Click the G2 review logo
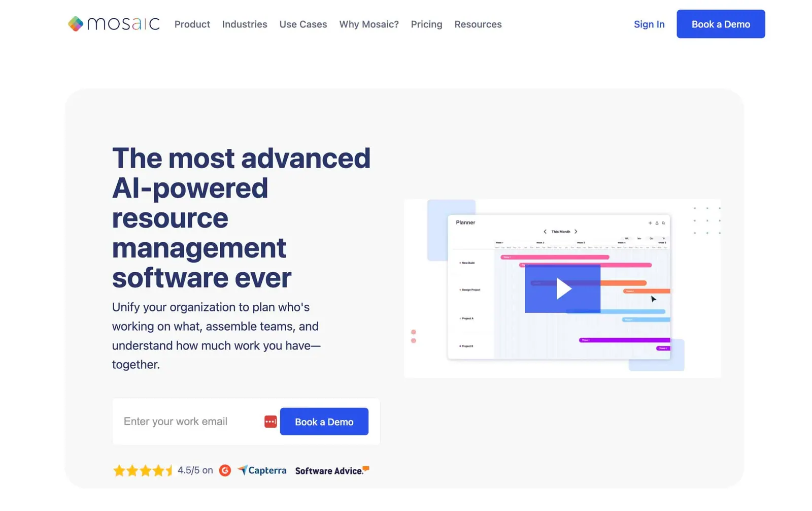The width and height of the screenshot is (812, 511). (225, 470)
